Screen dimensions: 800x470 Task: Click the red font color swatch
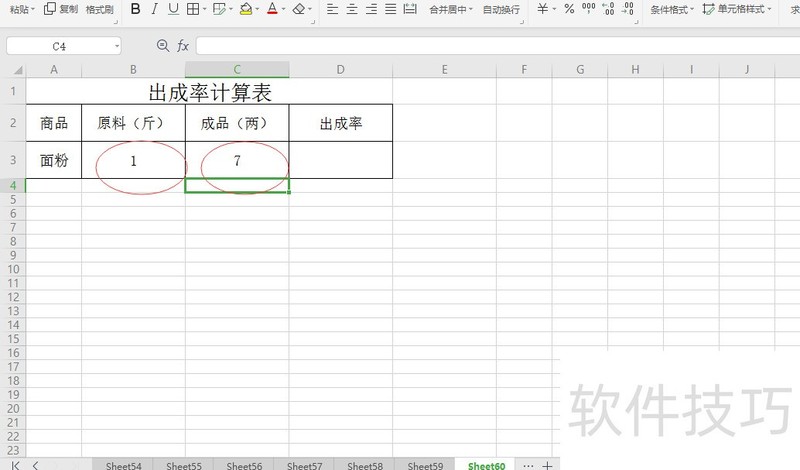tap(273, 9)
